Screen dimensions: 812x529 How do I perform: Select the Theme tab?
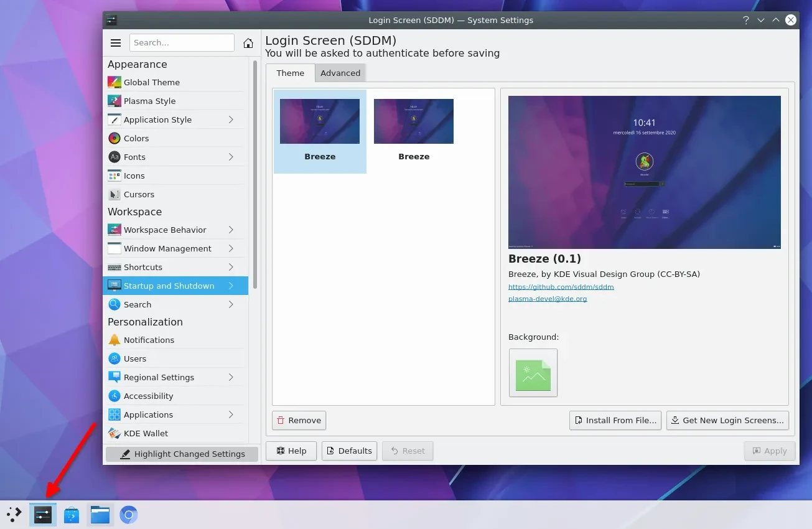(291, 73)
